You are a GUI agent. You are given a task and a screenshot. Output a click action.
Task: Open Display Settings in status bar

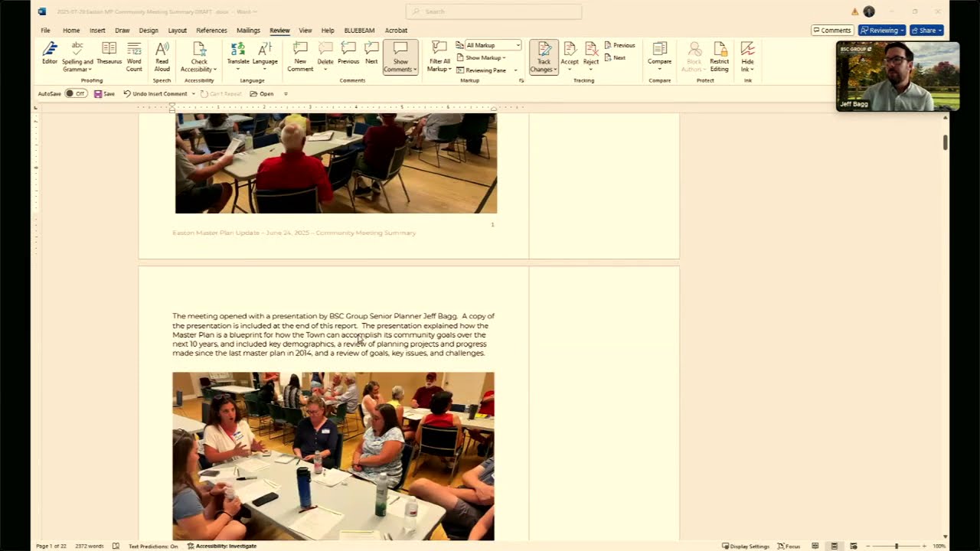tap(746, 546)
